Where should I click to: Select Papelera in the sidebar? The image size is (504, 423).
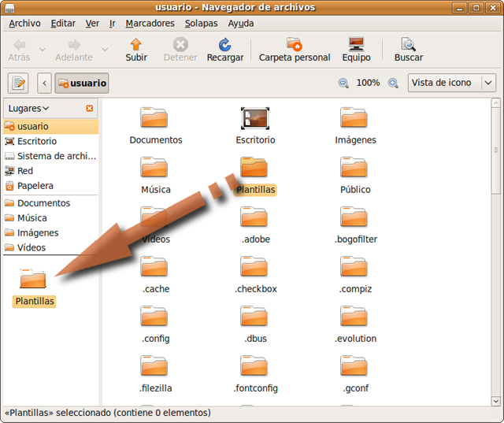35,186
